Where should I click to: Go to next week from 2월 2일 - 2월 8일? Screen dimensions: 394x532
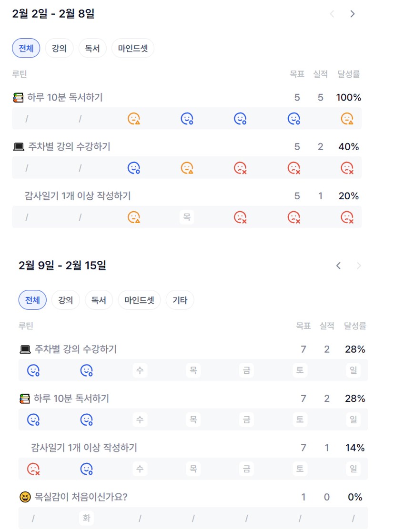[x=353, y=14]
